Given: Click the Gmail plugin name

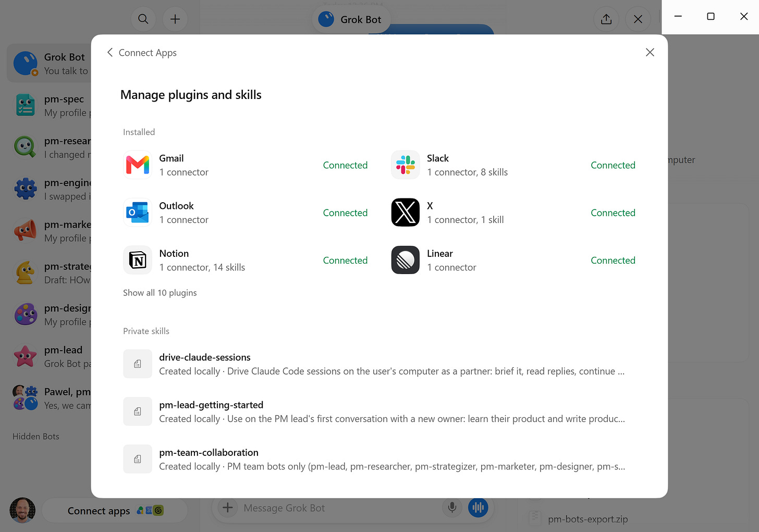Looking at the screenshot, I should coord(172,158).
